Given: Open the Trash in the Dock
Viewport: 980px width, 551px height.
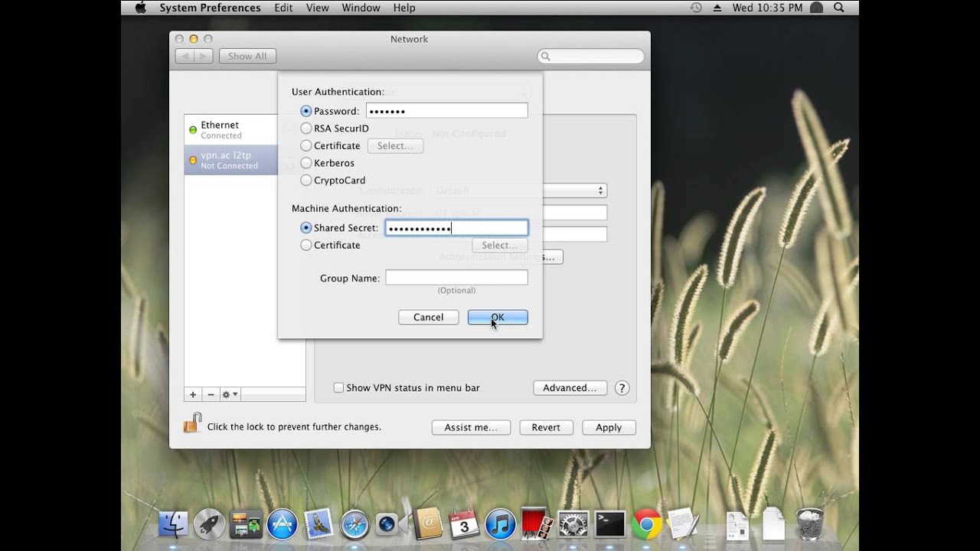Looking at the screenshot, I should pos(809,525).
